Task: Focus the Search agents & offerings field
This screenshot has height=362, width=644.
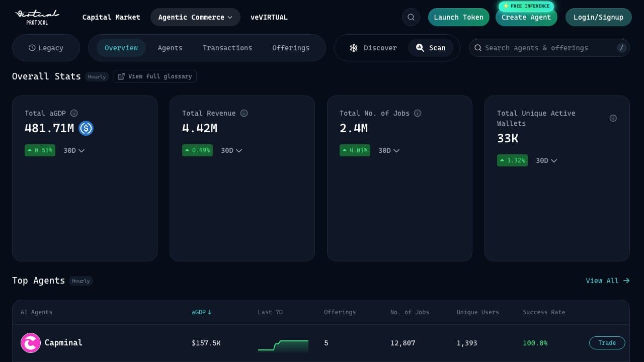Action: (x=549, y=48)
